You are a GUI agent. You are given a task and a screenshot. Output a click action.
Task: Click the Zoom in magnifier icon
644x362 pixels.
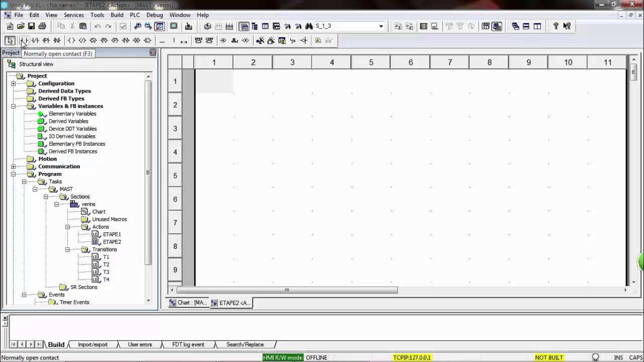tap(137, 26)
